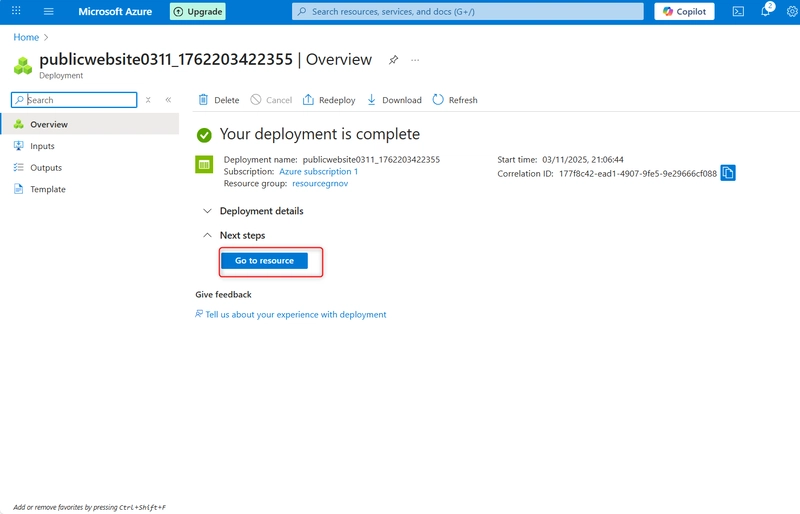Image resolution: width=800 pixels, height=514 pixels.
Task: Copy the Correlation ID to clipboard
Action: 728,173
